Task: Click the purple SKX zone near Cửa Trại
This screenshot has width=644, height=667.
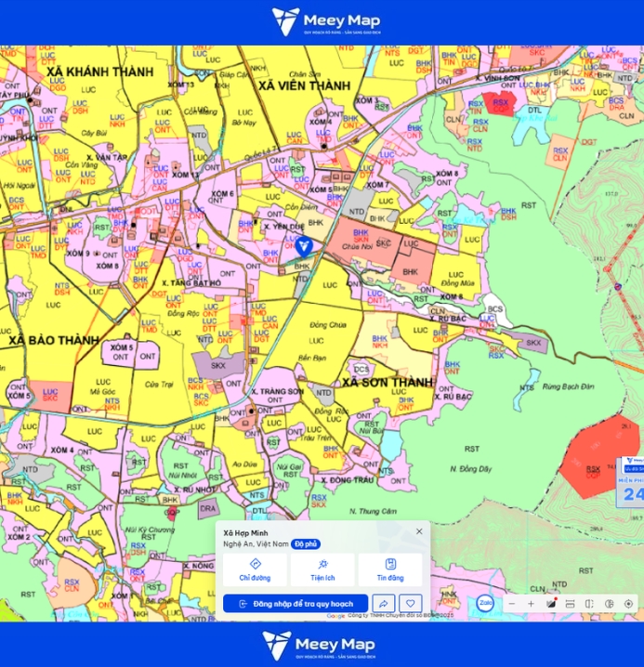Action: pyautogui.click(x=218, y=365)
